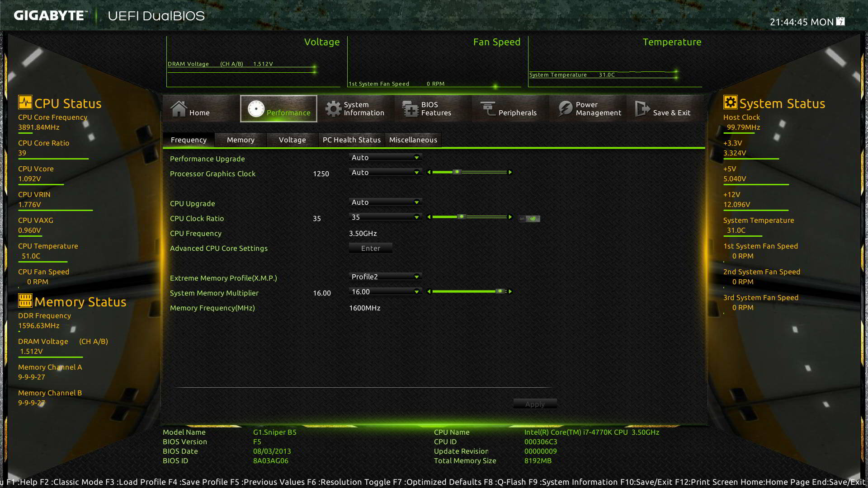Screen dimensions: 868x488
Task: Increase System Memory Multiplier with right arrow
Action: pos(510,291)
